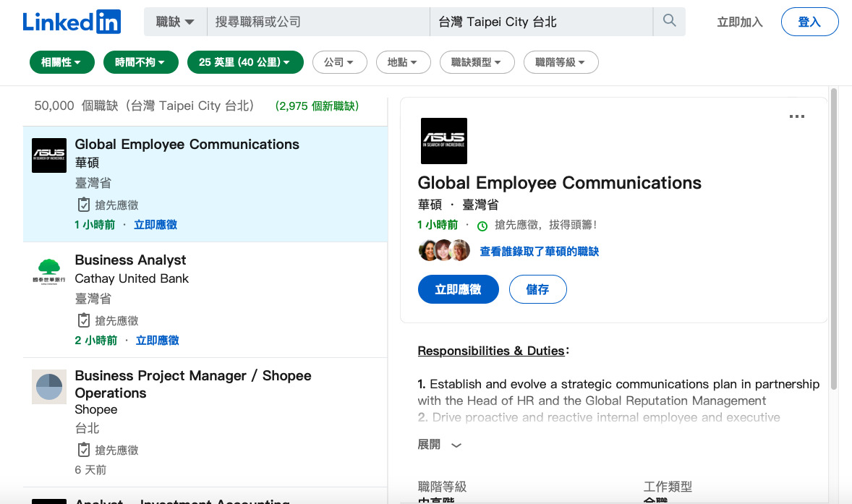Click 立即應徵 in Cathay United Bank listing
Viewport: 852px width, 504px height.
[x=158, y=341]
